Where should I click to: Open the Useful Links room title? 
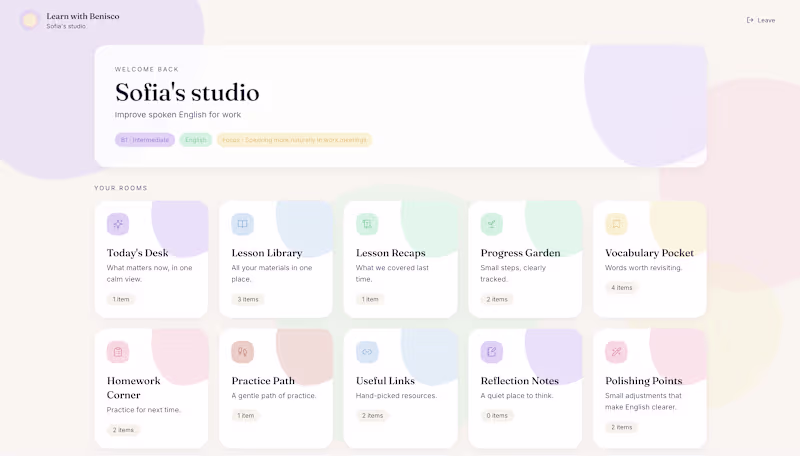pyautogui.click(x=385, y=381)
